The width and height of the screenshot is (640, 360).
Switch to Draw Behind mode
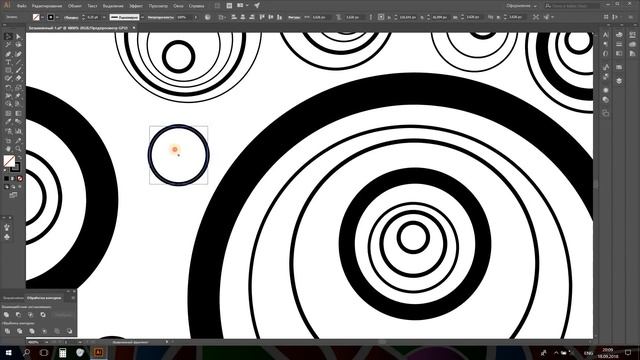point(13,187)
